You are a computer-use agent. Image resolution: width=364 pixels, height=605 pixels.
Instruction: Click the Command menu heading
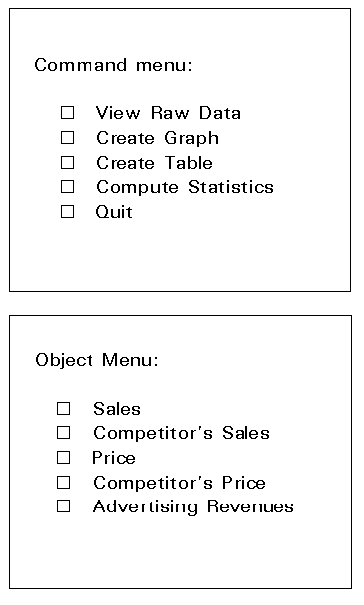click(113, 65)
